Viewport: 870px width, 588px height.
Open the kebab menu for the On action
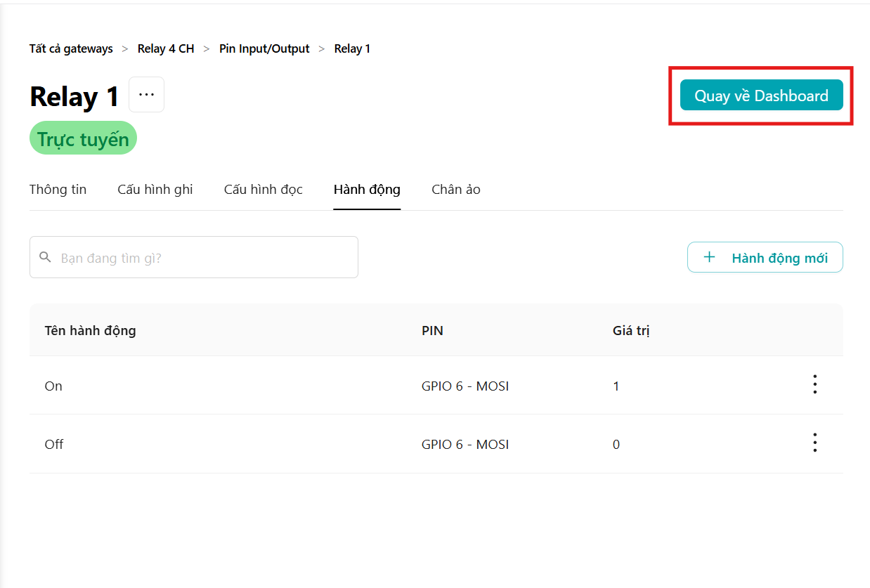(814, 384)
